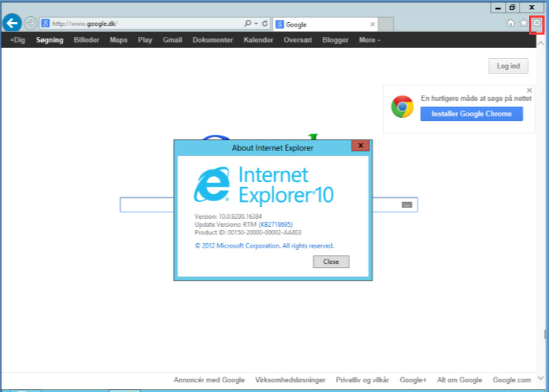Image resolution: width=549 pixels, height=392 pixels.
Task: Click the blue Back arrow button
Action: pos(13,24)
